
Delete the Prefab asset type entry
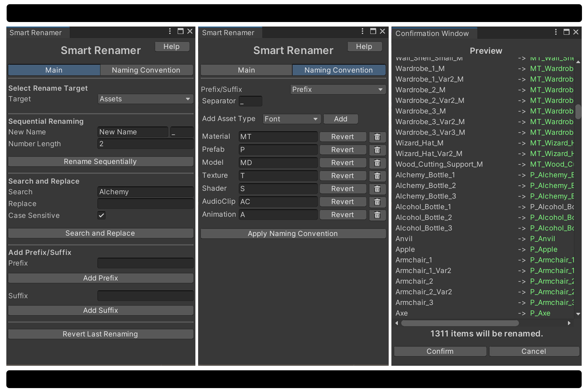click(377, 150)
